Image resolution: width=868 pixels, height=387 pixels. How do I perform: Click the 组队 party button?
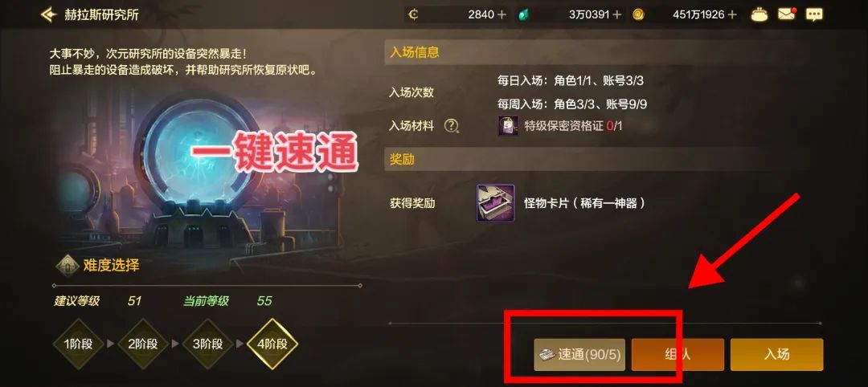(678, 355)
